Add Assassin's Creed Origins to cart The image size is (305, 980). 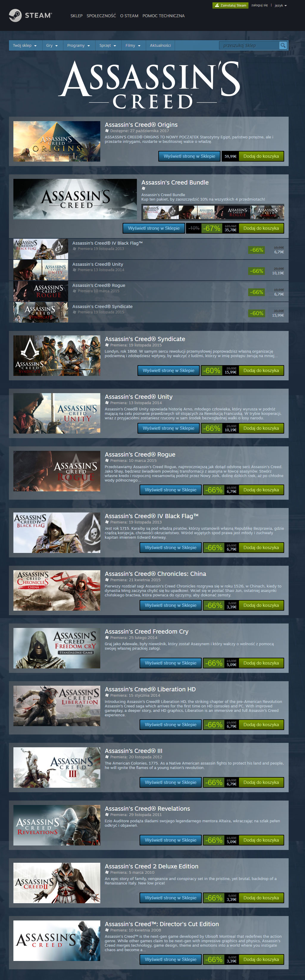pos(261,156)
